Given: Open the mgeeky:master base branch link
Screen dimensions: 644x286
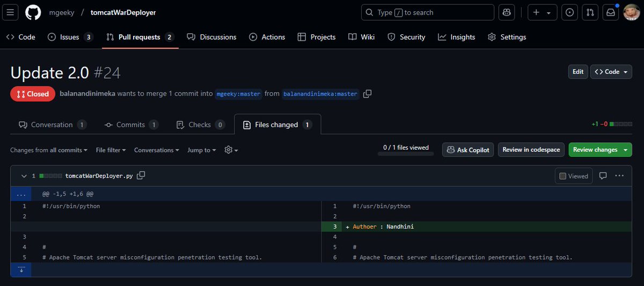Looking at the screenshot, I should (x=239, y=94).
